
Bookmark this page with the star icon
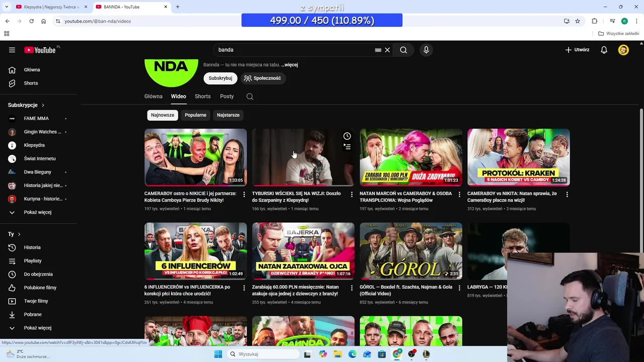(578, 21)
